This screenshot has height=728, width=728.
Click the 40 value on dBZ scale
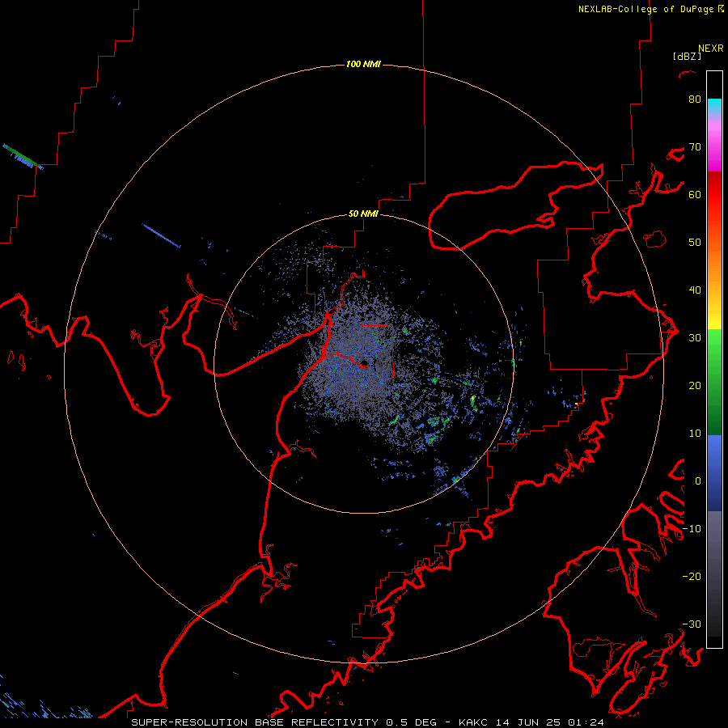pos(695,290)
